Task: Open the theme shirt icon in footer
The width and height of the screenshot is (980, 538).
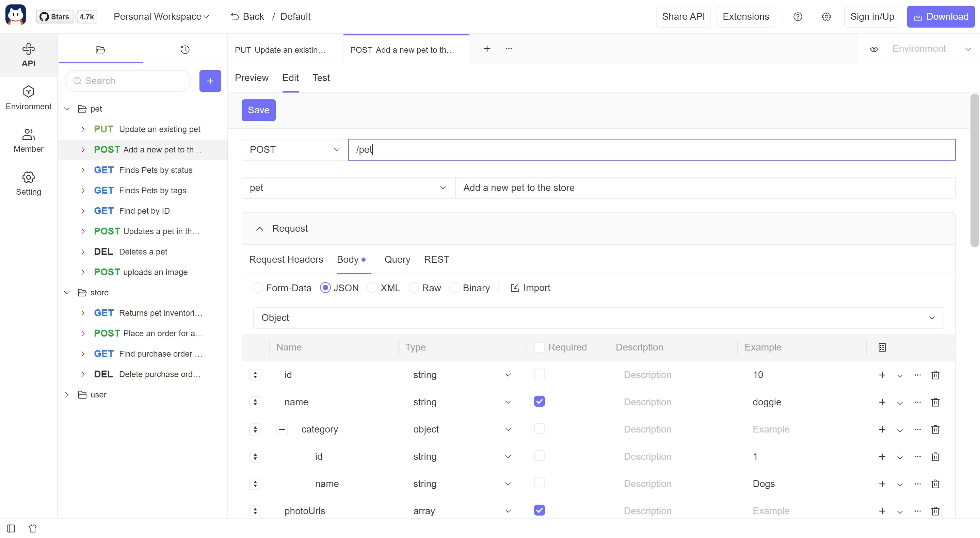Action: pos(33,528)
